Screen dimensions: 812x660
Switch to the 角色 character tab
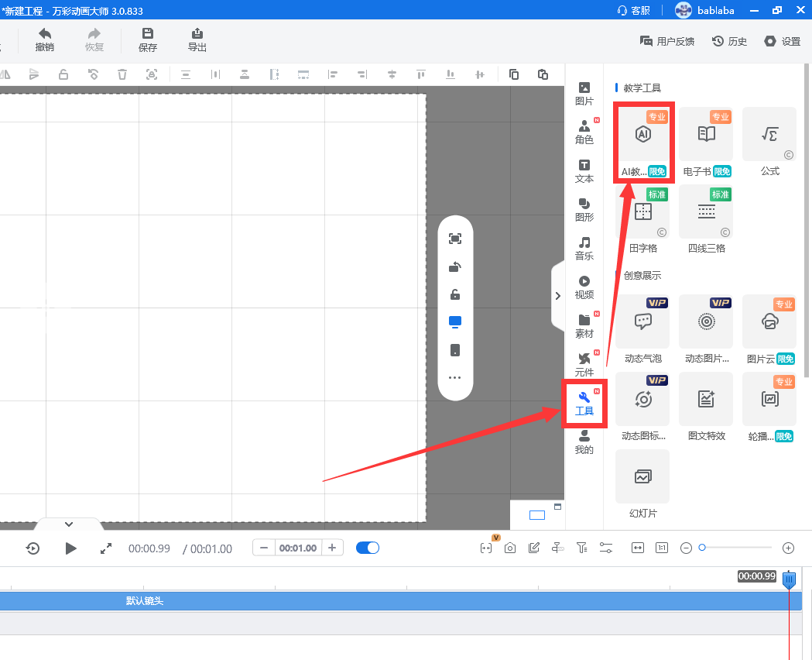584,132
